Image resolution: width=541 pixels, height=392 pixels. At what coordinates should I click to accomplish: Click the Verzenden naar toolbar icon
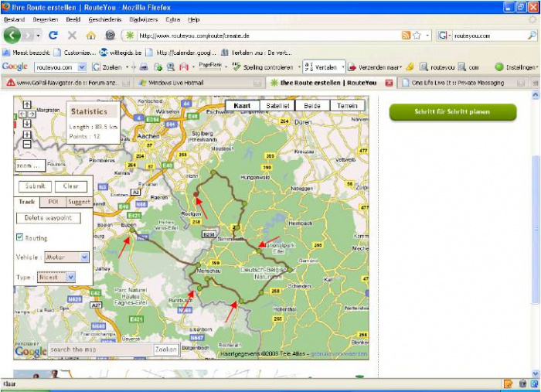(352, 67)
